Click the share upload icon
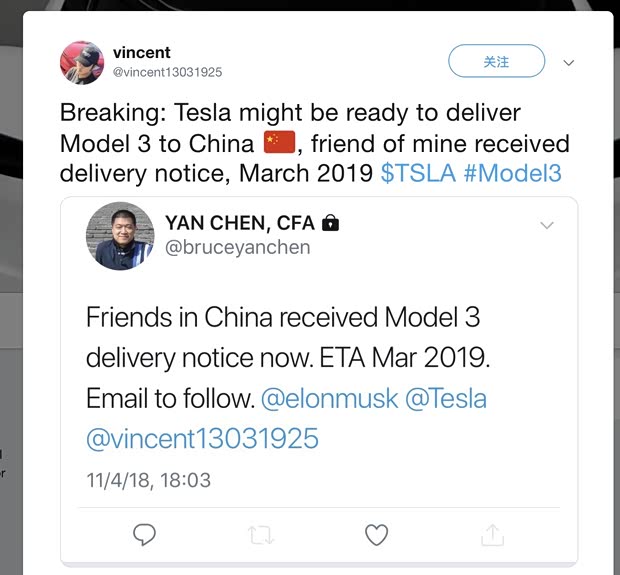 [492, 535]
